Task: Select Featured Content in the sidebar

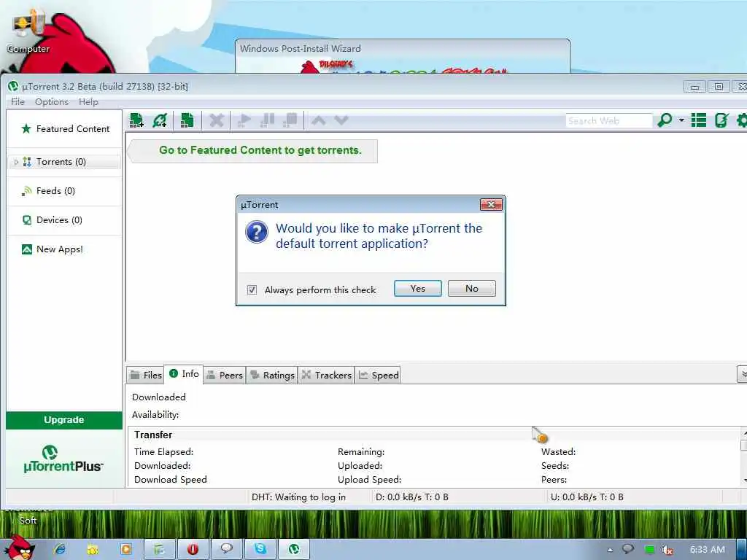Action: [64, 128]
